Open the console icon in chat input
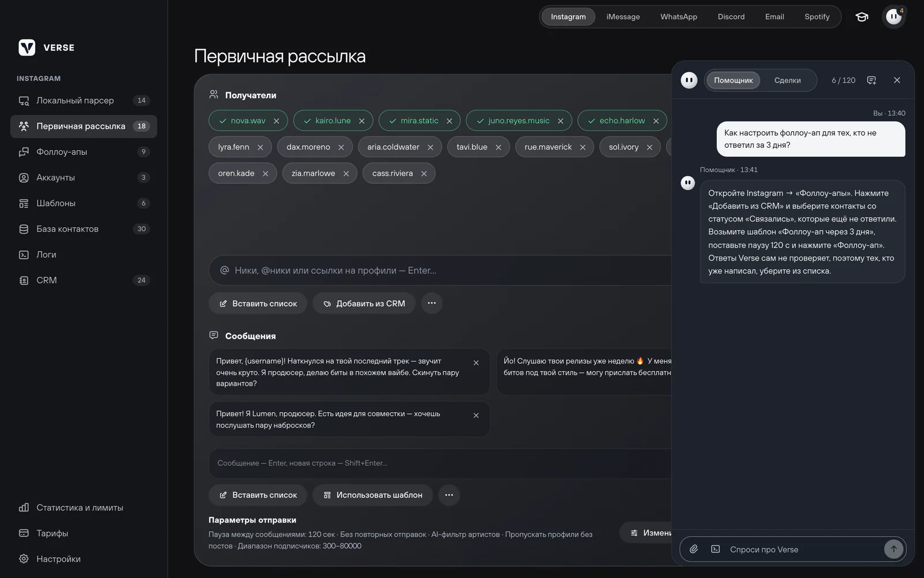The image size is (924, 578). 716,549
